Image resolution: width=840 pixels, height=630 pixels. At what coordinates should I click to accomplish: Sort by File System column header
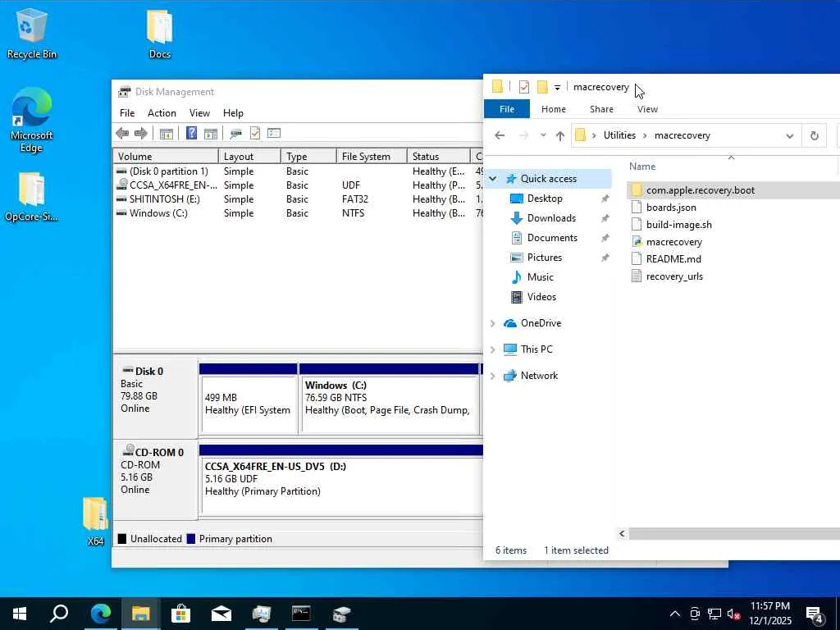coord(372,157)
